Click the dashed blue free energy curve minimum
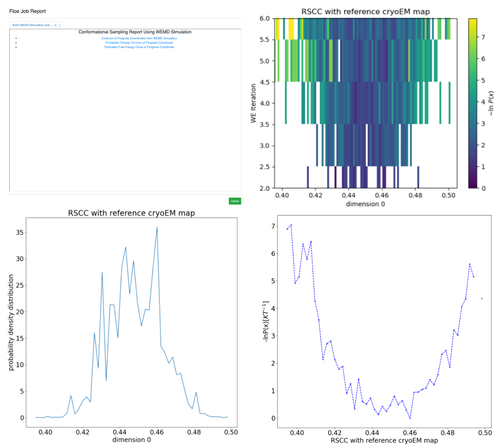The image size is (499, 448). pyautogui.click(x=410, y=418)
